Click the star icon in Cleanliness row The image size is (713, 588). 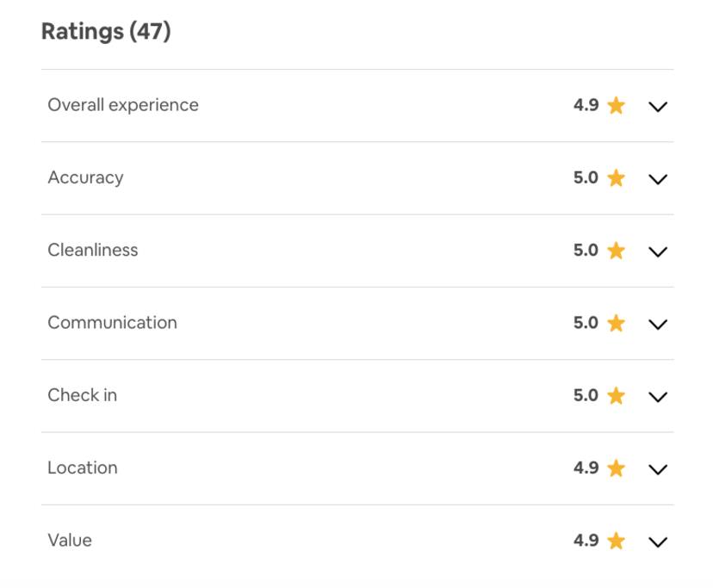pyautogui.click(x=617, y=251)
